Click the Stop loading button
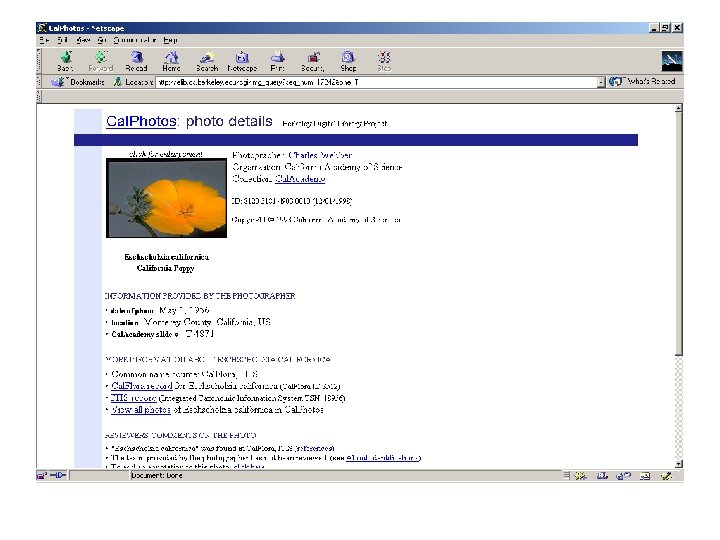 [384, 61]
